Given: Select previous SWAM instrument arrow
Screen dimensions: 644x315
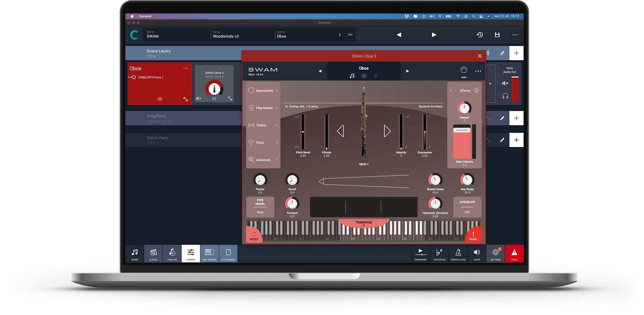Looking at the screenshot, I should [x=320, y=71].
